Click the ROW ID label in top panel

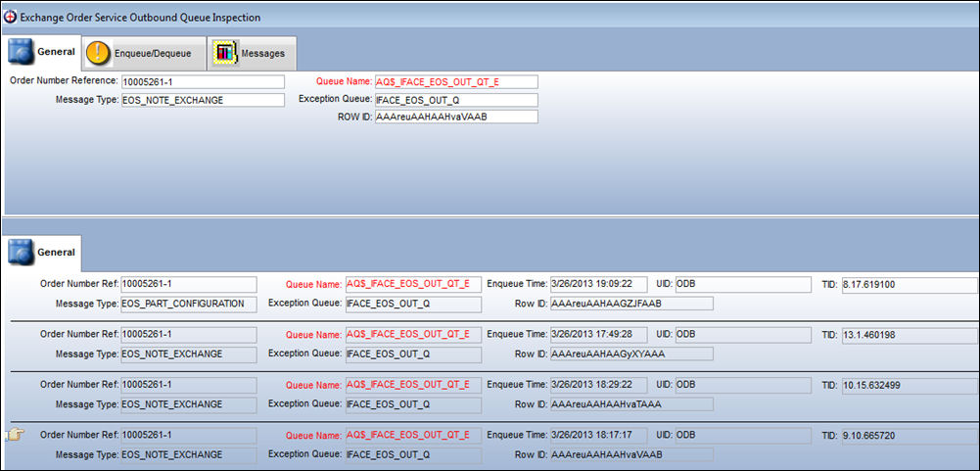coord(354,117)
